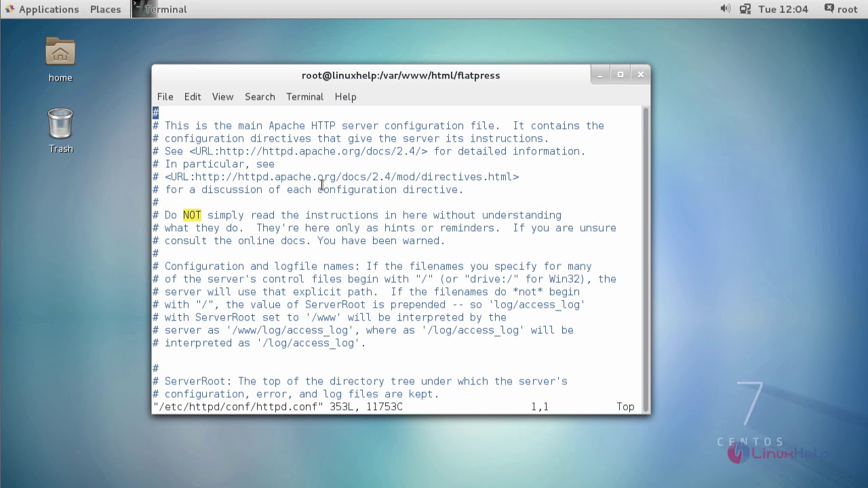Open the Search menu in terminal
This screenshot has height=488, width=868.
point(260,96)
